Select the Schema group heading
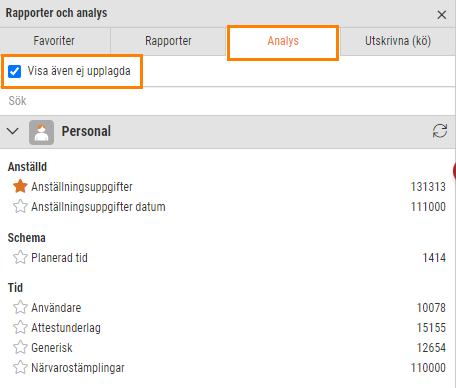The height and width of the screenshot is (388, 456). point(27,238)
